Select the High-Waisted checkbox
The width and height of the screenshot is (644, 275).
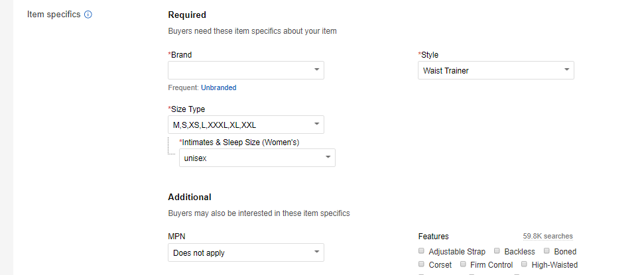tap(524, 264)
